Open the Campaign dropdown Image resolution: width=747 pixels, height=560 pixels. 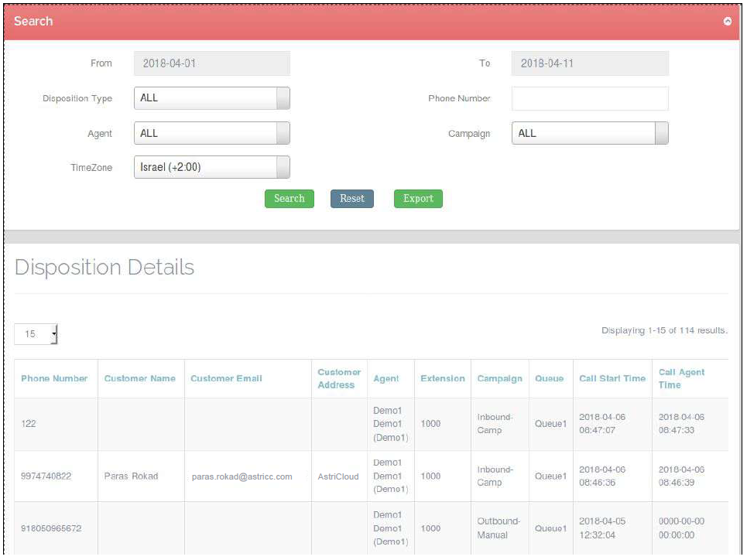point(590,132)
